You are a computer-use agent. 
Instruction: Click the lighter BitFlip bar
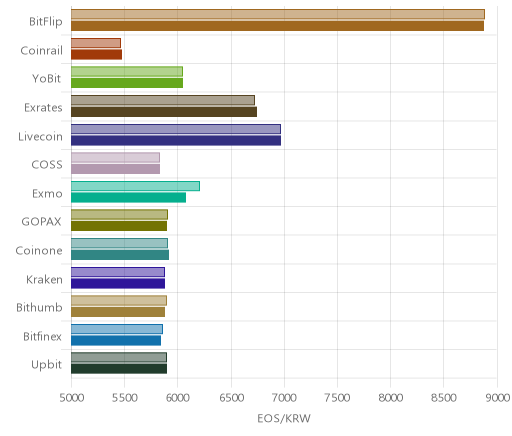[x=278, y=14]
